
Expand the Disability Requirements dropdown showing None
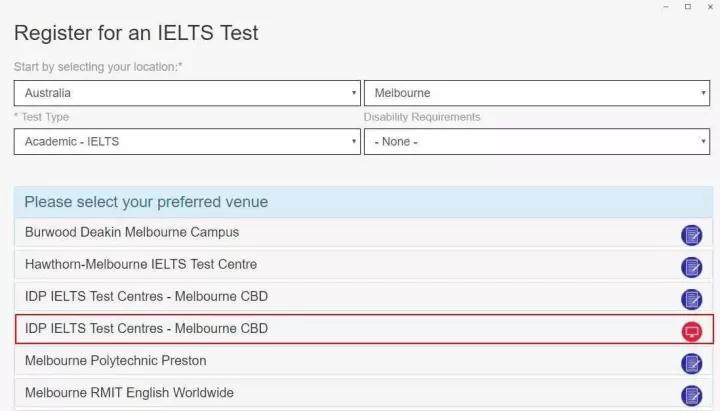click(x=537, y=141)
